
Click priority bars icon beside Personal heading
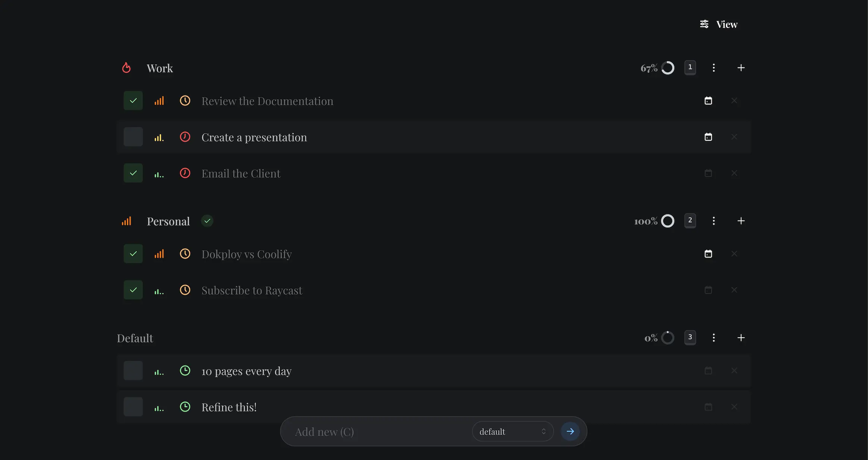pos(126,221)
